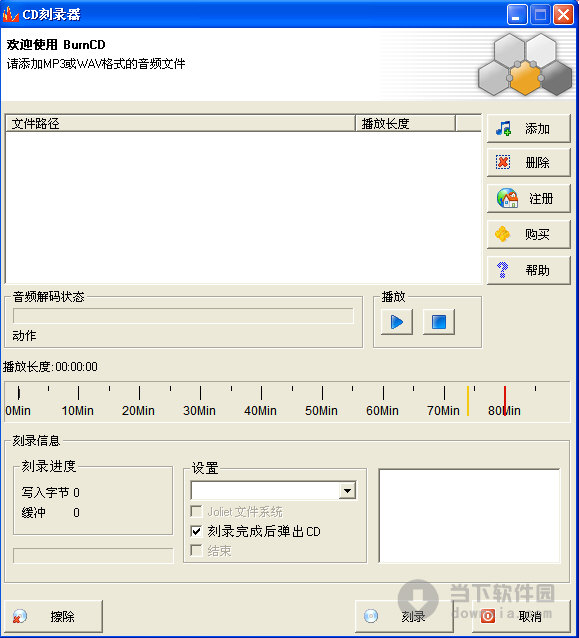579x638 pixels.
Task: Click the 60Min label on the ruler
Action: 382,411
